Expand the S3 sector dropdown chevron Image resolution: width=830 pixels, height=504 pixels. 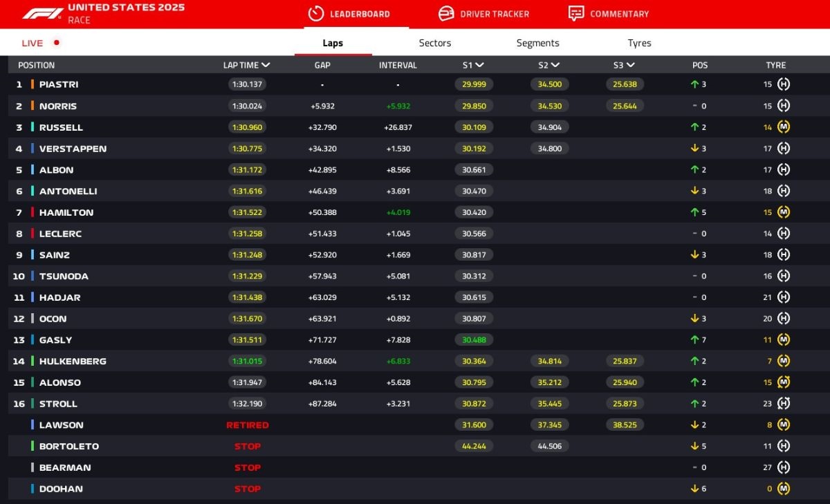tap(631, 65)
